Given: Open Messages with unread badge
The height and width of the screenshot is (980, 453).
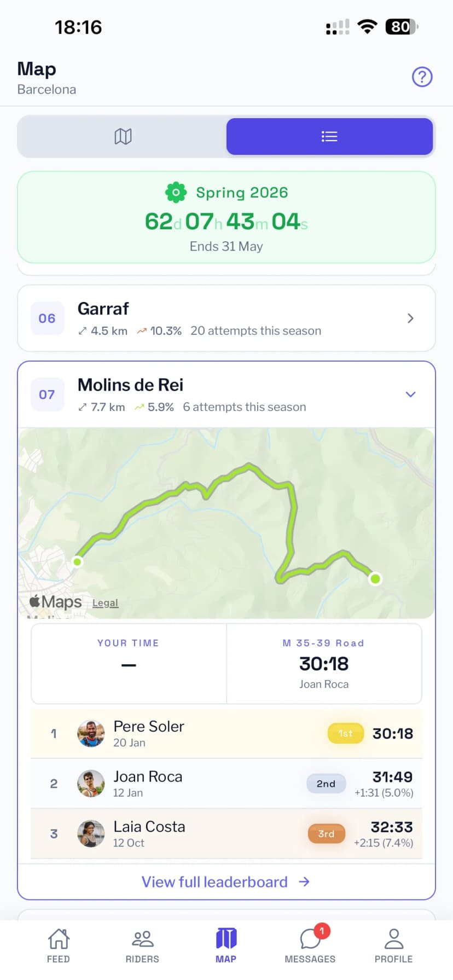Looking at the screenshot, I should 310,945.
